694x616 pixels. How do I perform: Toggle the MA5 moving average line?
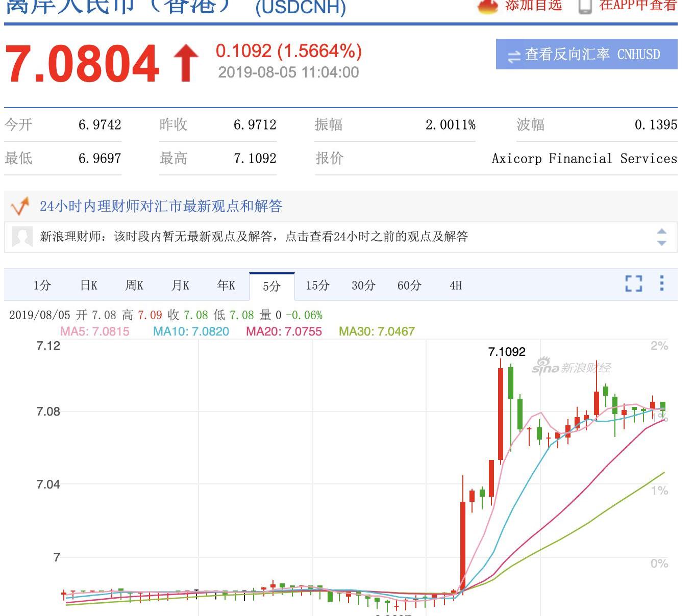[x=95, y=331]
